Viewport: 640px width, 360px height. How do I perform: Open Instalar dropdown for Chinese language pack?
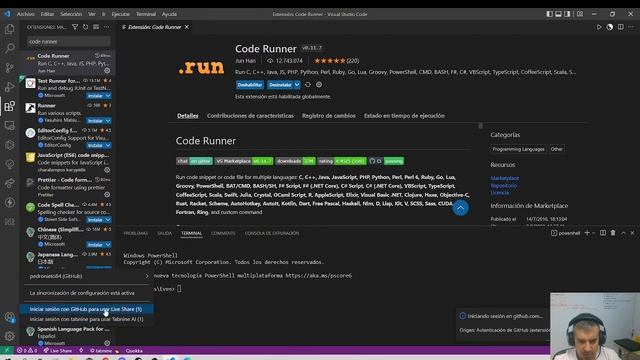(108, 244)
